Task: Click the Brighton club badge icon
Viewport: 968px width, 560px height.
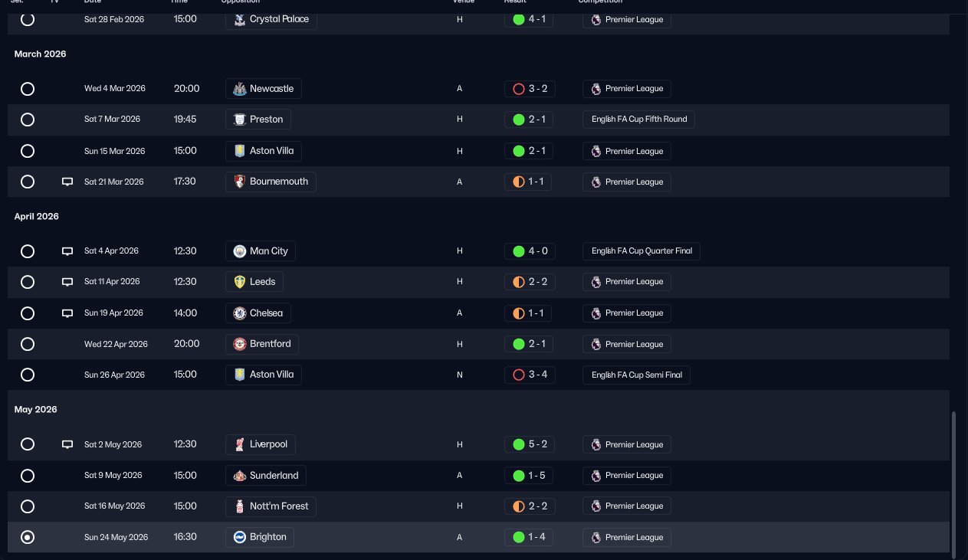Action: pos(239,537)
